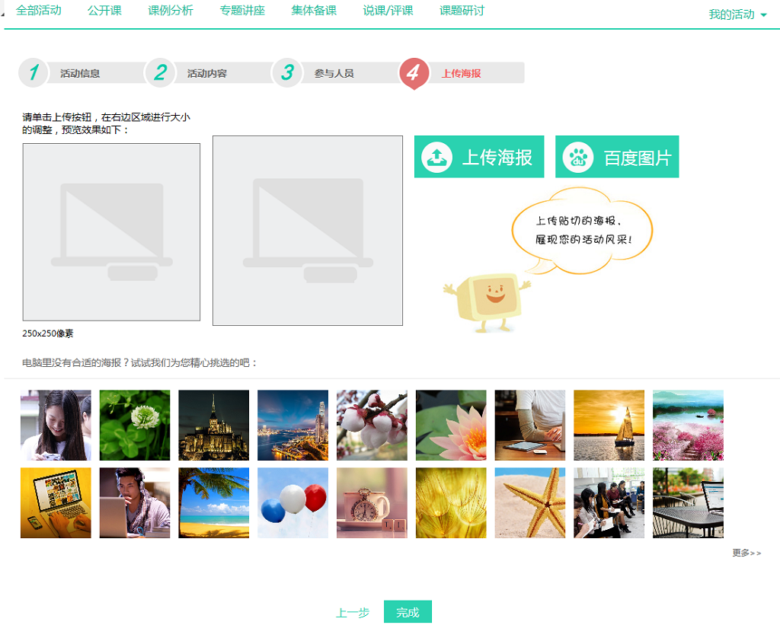Click the upload icon on 上传海报 button
Screen dimensions: 780x625
pyautogui.click(x=436, y=157)
